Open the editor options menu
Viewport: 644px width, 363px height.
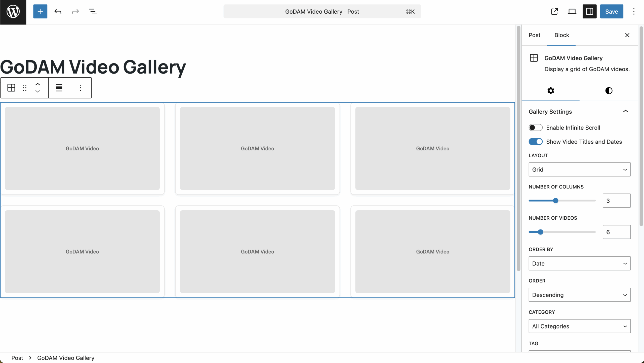[x=634, y=11]
